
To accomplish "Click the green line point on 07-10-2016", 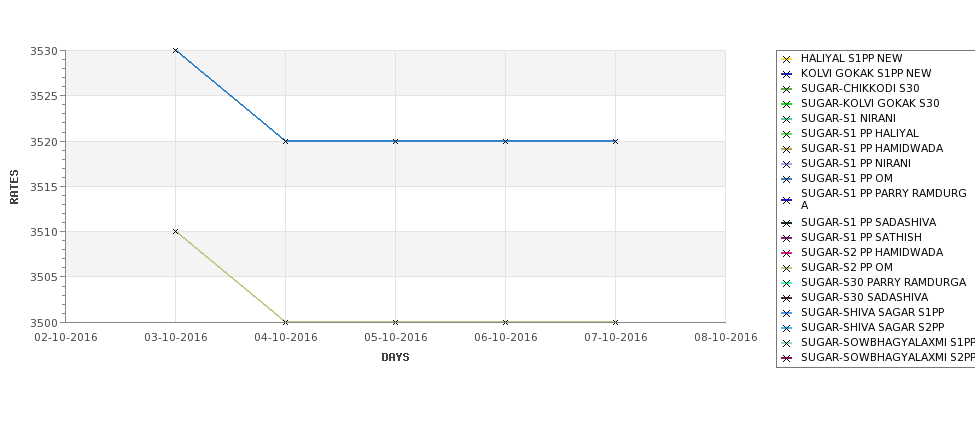I will [616, 322].
